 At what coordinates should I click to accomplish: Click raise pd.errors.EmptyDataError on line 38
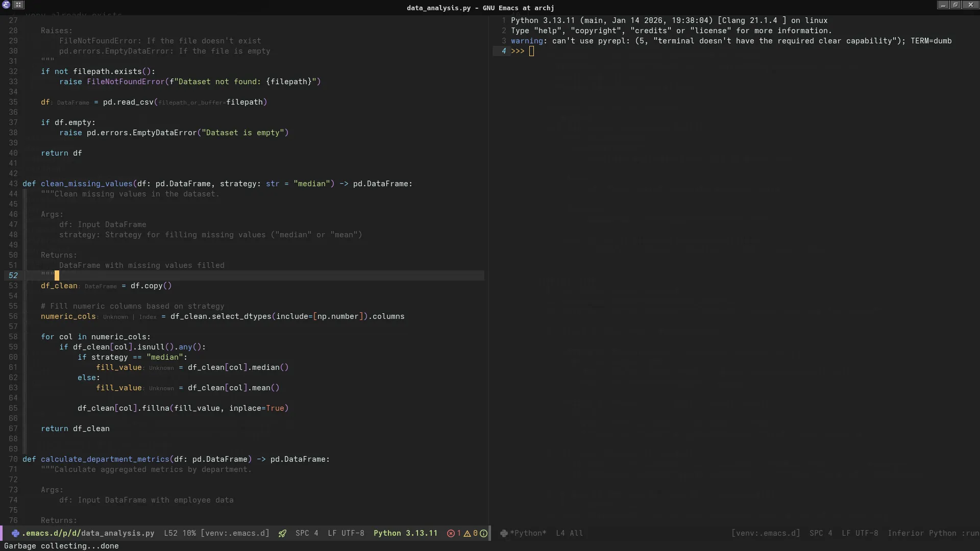pos(174,133)
